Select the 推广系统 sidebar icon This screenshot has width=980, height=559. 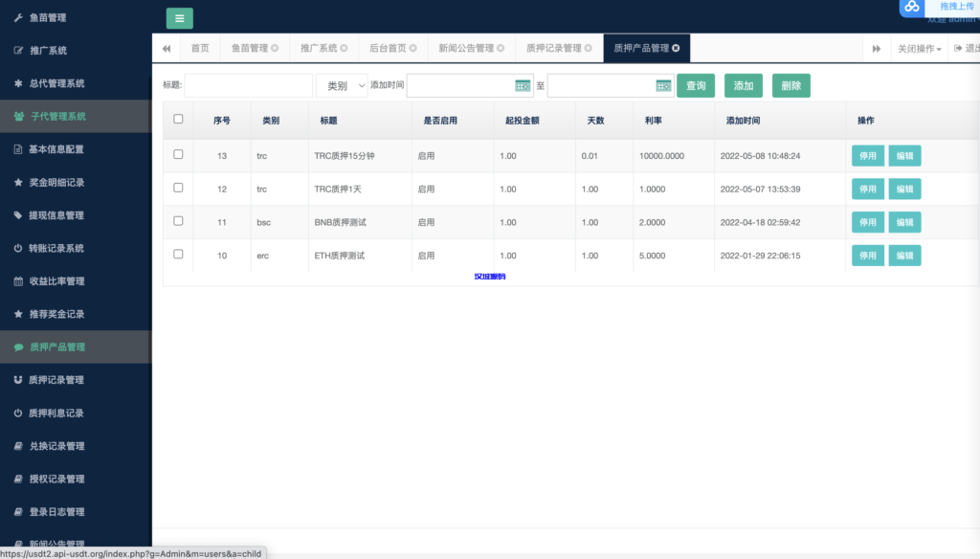click(x=16, y=50)
